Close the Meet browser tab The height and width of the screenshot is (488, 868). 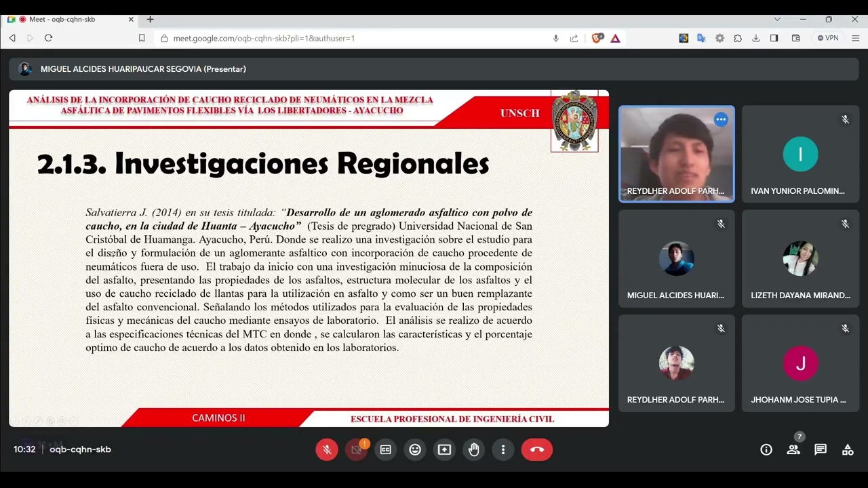click(131, 20)
